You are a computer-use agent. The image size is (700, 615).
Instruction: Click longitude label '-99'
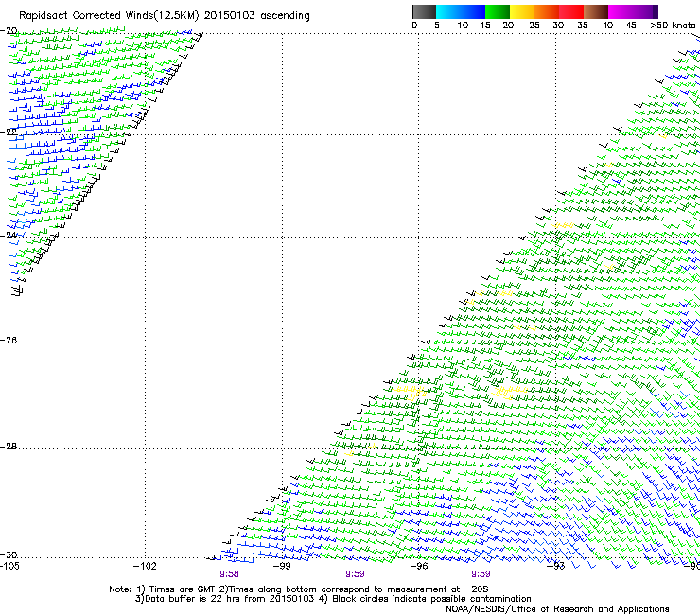pos(282,567)
